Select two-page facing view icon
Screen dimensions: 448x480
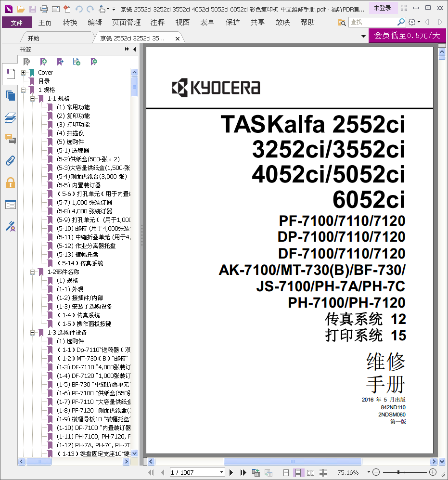tap(310, 472)
